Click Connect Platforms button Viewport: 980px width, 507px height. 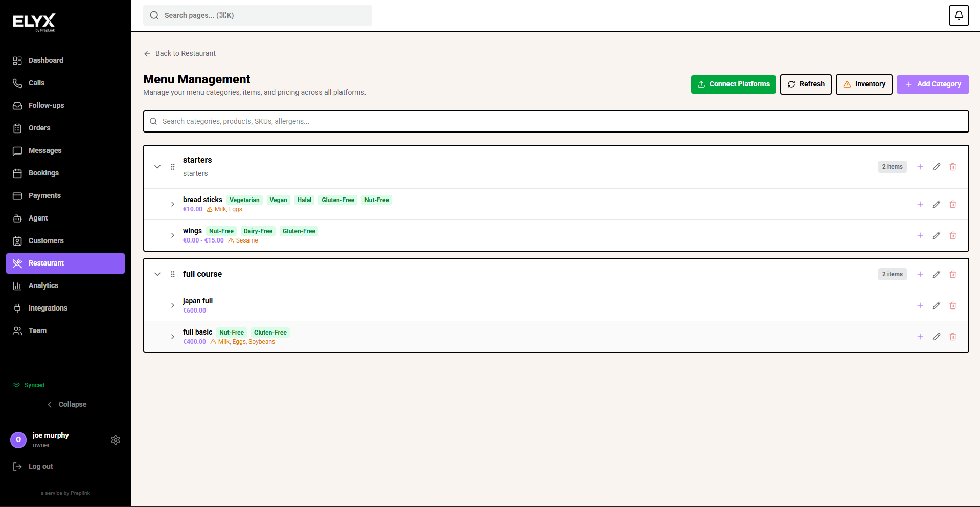point(733,84)
